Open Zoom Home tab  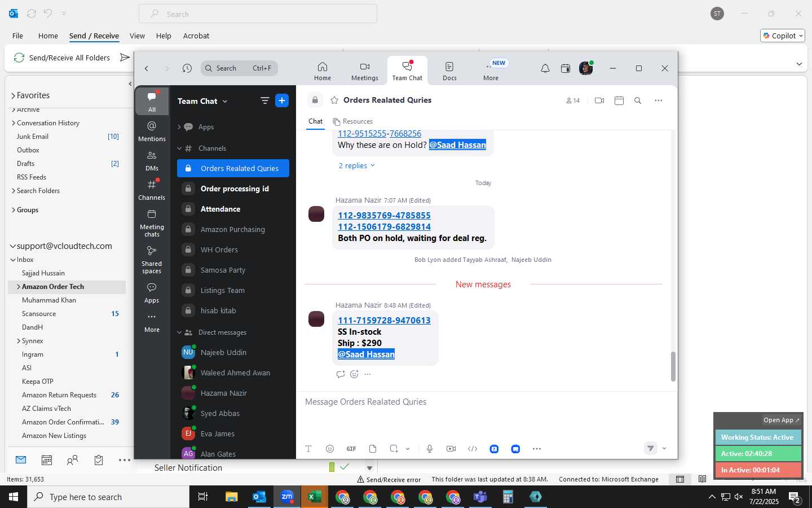pyautogui.click(x=323, y=71)
